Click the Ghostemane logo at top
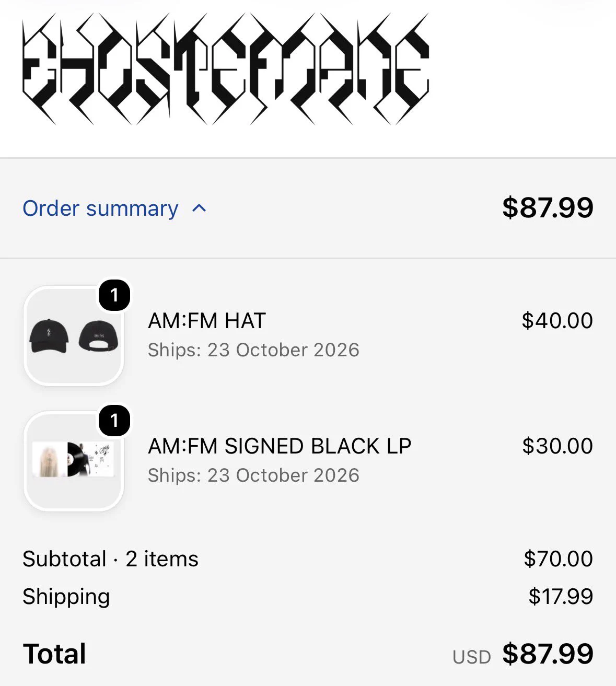The width and height of the screenshot is (616, 686). pyautogui.click(x=226, y=69)
